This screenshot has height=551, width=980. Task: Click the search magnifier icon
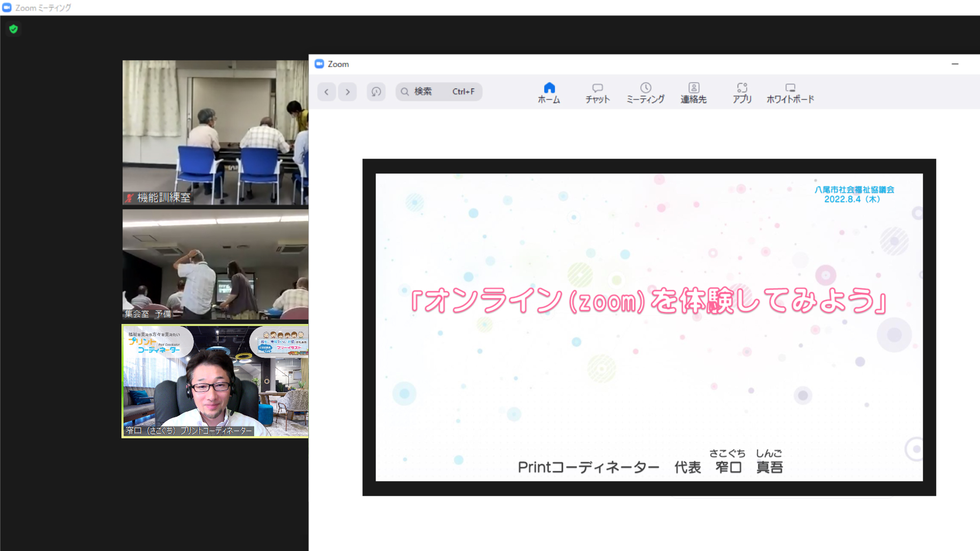[x=405, y=92]
